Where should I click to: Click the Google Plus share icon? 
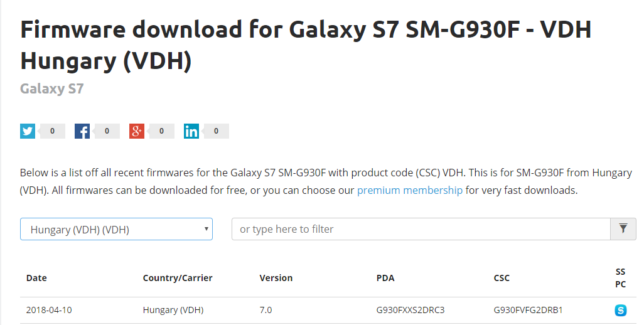click(137, 131)
